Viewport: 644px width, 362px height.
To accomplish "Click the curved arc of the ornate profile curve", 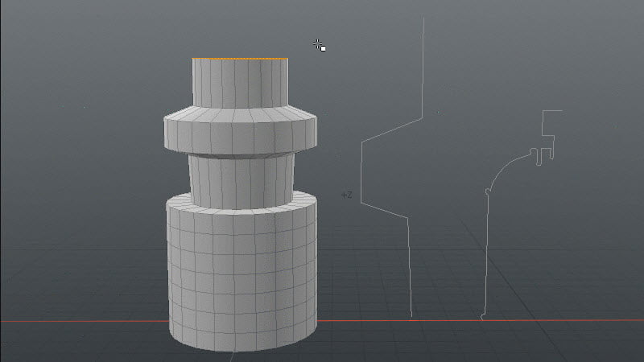I will click(x=503, y=167).
